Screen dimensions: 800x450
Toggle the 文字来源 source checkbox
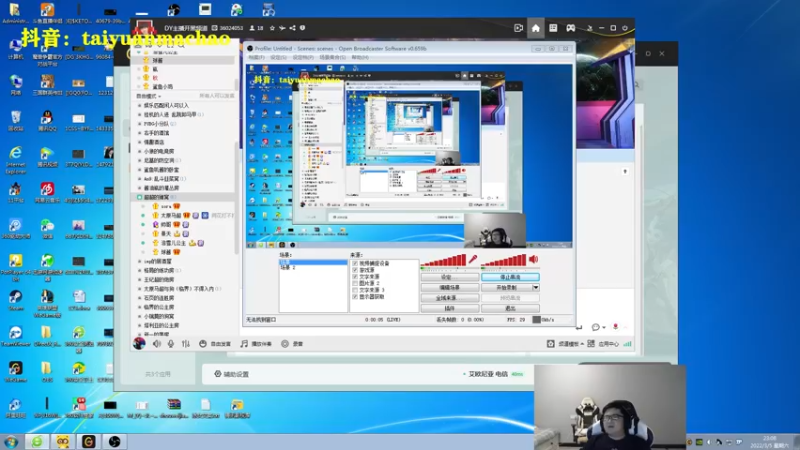355,277
